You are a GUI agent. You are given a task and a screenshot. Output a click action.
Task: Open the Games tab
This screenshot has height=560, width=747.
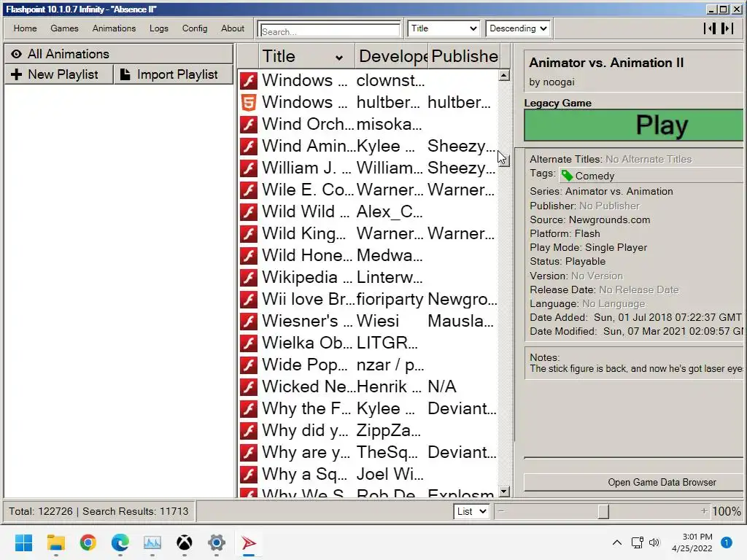(64, 28)
